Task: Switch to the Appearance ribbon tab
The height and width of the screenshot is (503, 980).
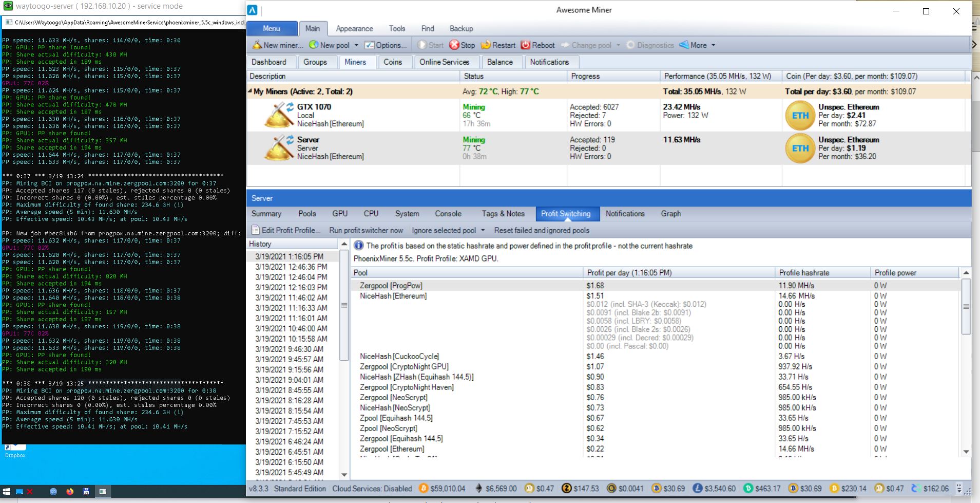Action: point(354,29)
